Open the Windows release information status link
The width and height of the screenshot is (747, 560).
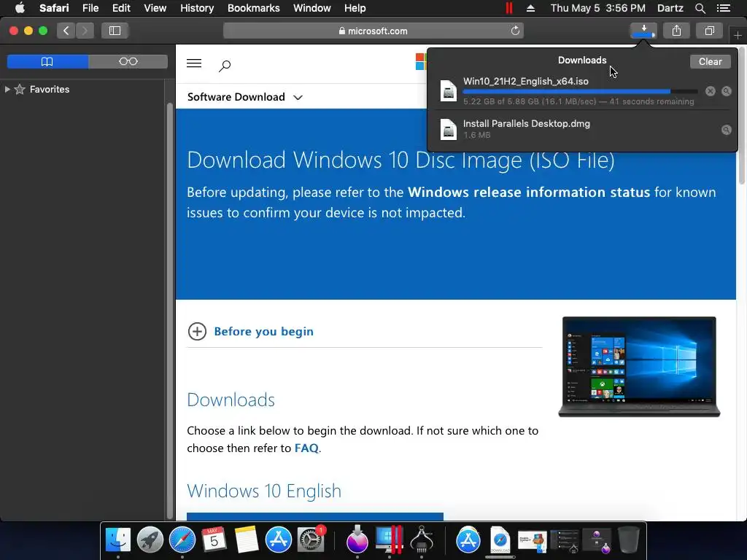click(529, 192)
